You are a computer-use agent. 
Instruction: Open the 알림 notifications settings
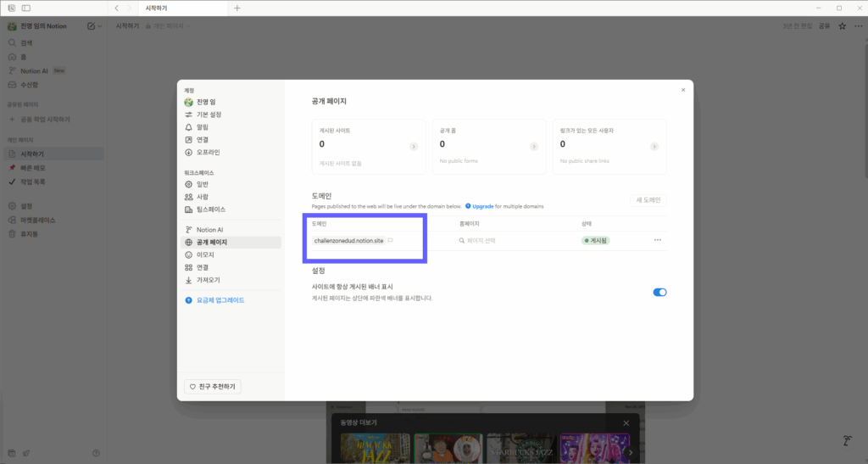click(231, 127)
